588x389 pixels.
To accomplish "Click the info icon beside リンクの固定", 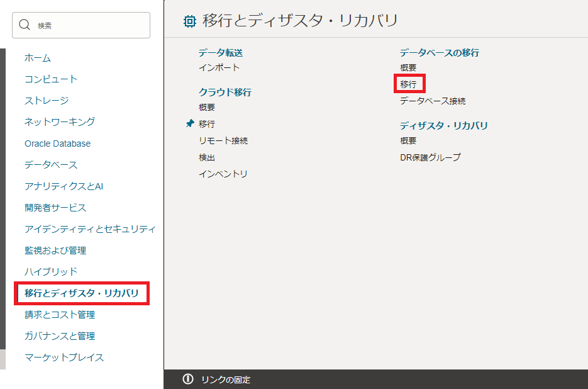I will 187,379.
